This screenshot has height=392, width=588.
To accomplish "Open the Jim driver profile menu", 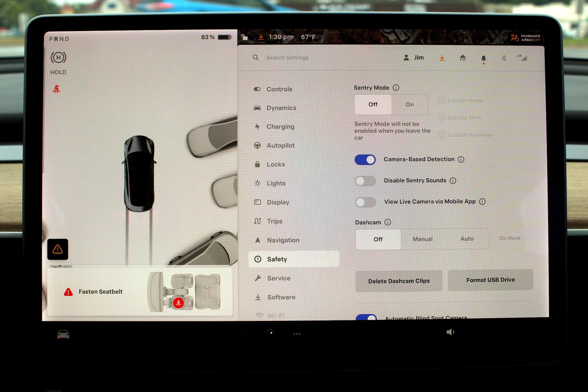I will (414, 58).
